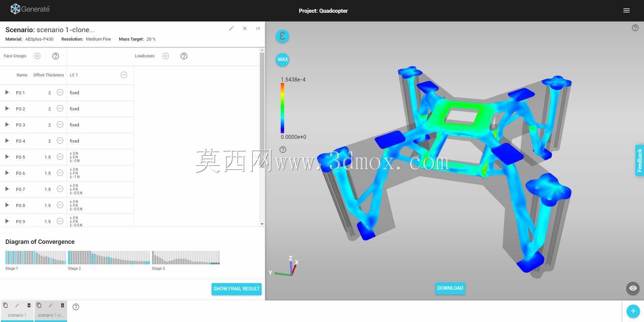Click the face group list scrollbar

coord(262,138)
